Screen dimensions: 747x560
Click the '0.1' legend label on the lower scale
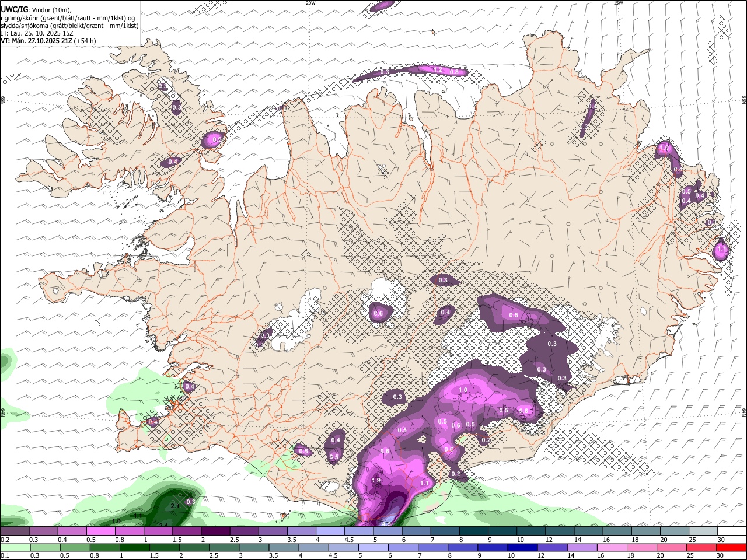pos(5,556)
